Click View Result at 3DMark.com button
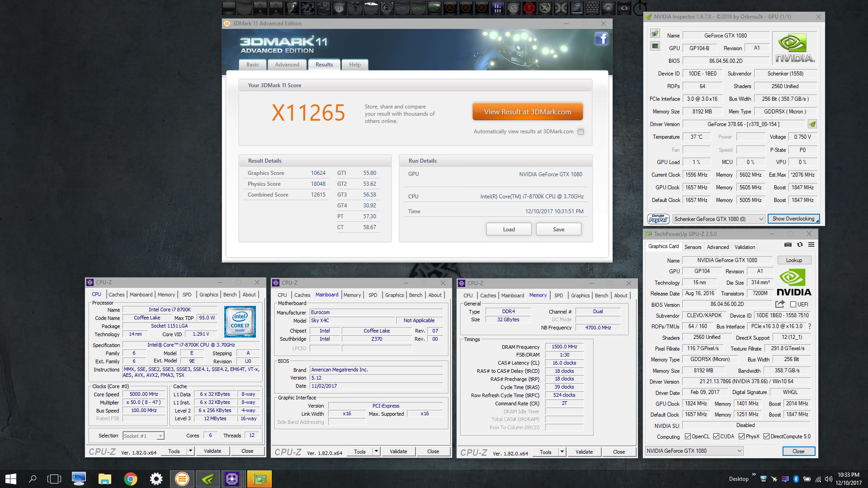The height and width of the screenshot is (488, 868). [x=527, y=112]
